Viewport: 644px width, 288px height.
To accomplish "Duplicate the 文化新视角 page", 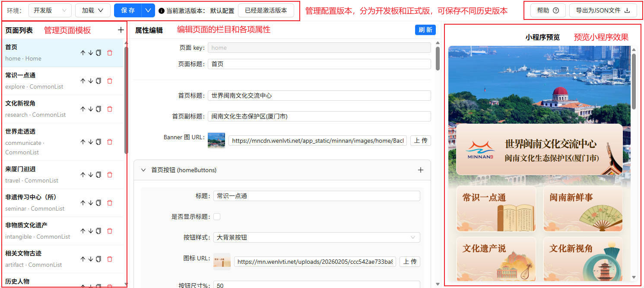I will (x=98, y=109).
